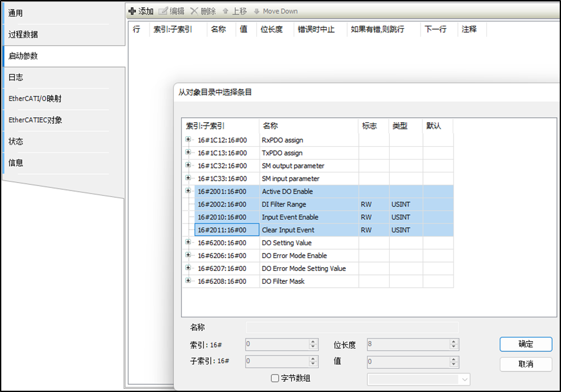Click the Move Down arrow icon
This screenshot has height=392, width=561.
pos(256,11)
